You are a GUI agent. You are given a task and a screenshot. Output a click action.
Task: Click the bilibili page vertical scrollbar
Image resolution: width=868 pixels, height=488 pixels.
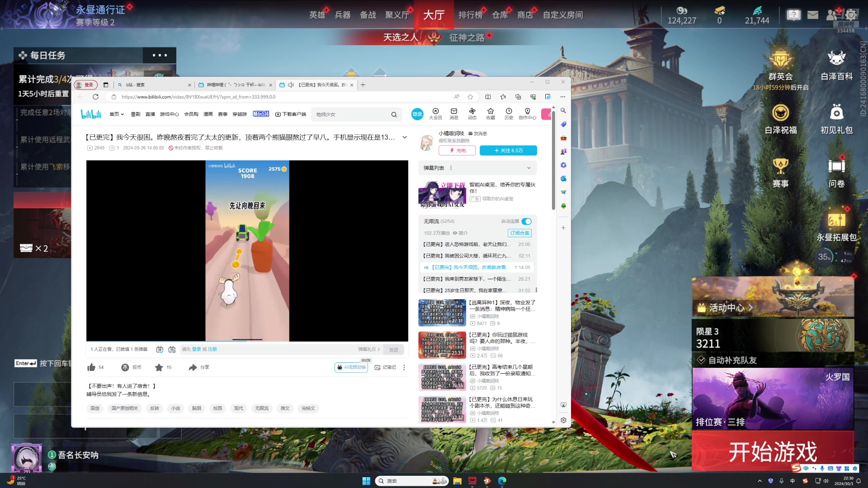[553, 160]
